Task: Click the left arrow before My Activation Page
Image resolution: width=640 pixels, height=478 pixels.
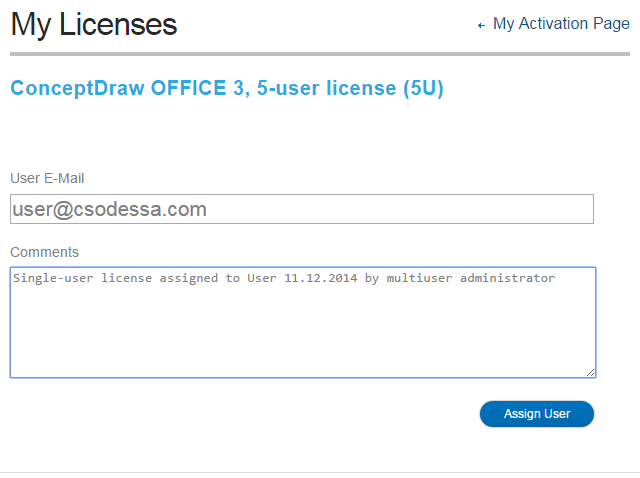Action: 481,25
